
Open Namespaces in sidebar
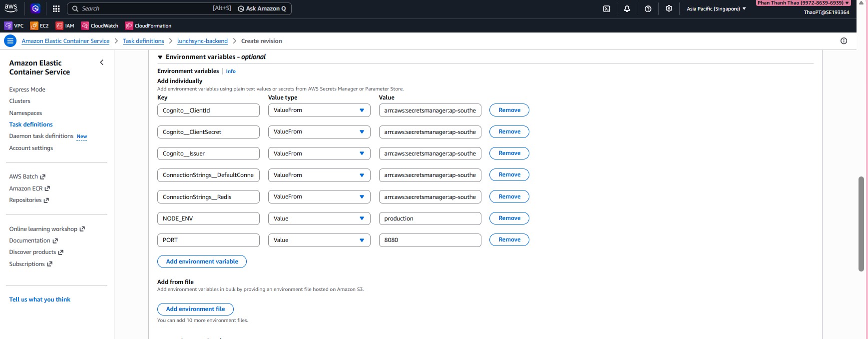[25, 113]
